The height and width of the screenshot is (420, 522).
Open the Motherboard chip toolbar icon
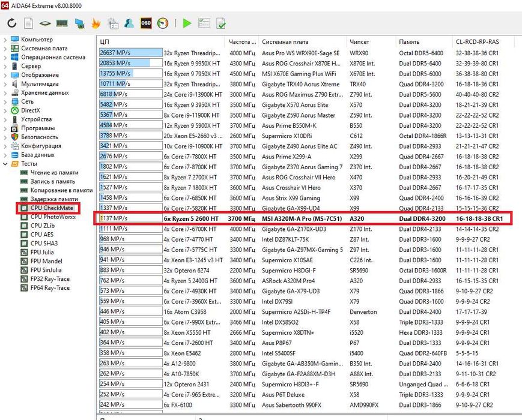tap(45, 23)
